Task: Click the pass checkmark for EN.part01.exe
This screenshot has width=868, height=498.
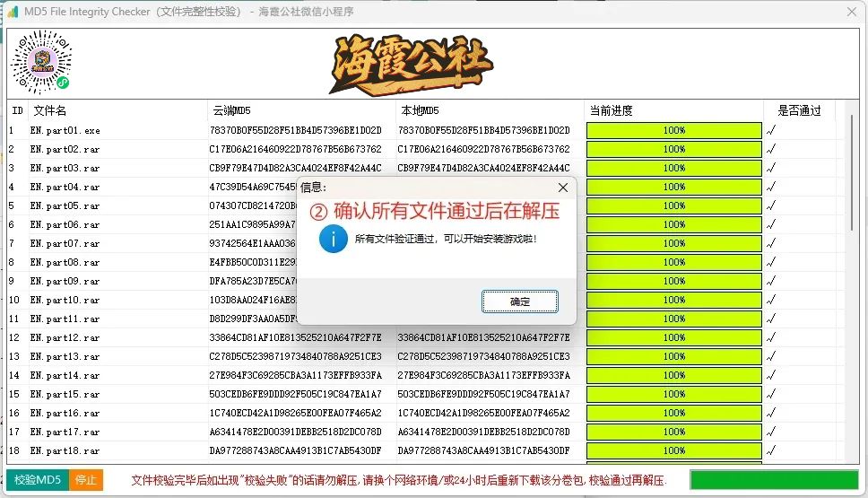Action: pos(771,130)
